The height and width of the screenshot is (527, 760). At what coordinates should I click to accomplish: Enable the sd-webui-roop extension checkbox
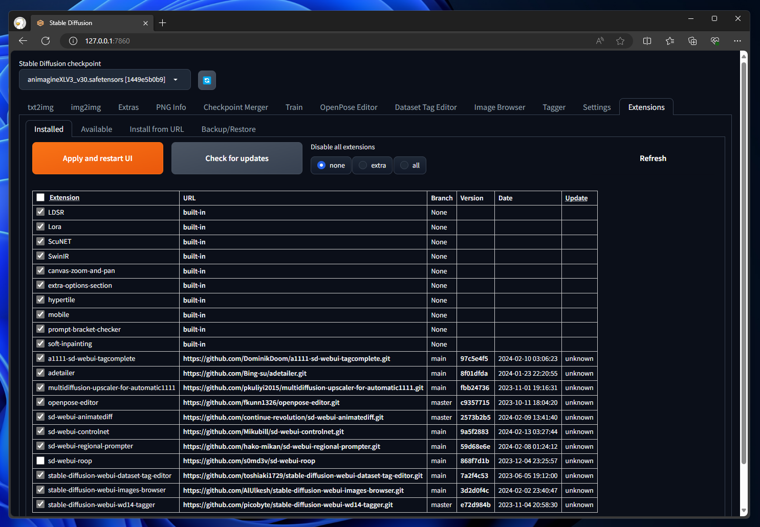pos(41,461)
